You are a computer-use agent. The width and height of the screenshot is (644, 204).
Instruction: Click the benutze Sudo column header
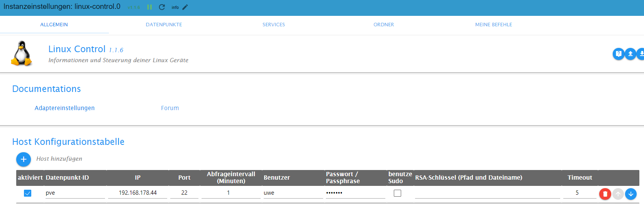pyautogui.click(x=400, y=178)
